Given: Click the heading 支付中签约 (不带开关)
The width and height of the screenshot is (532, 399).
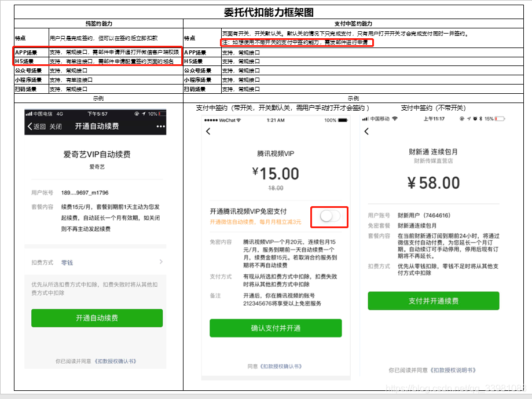Looking at the screenshot, I should click(433, 108).
